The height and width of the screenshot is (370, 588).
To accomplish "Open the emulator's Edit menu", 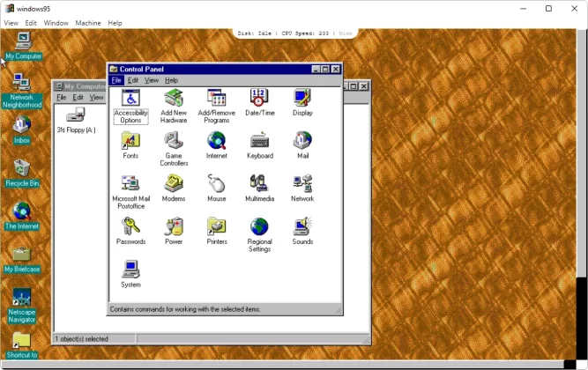I will (31, 23).
